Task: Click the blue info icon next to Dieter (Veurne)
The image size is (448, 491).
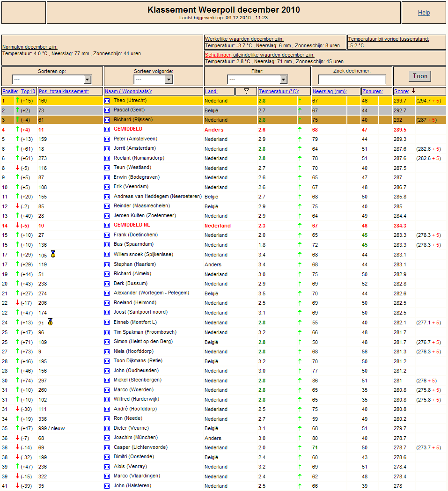Action: (x=107, y=428)
